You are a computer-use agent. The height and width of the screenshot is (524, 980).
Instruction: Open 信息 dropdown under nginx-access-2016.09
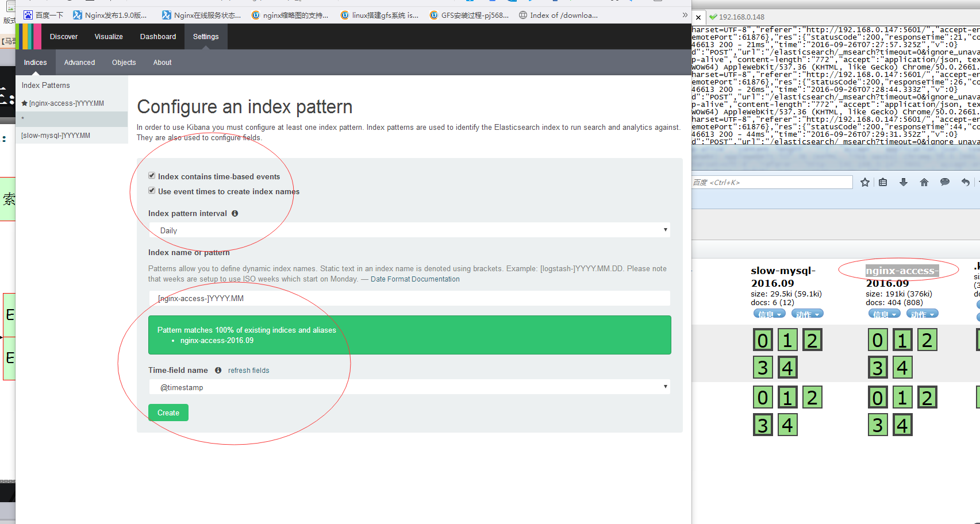tap(884, 314)
